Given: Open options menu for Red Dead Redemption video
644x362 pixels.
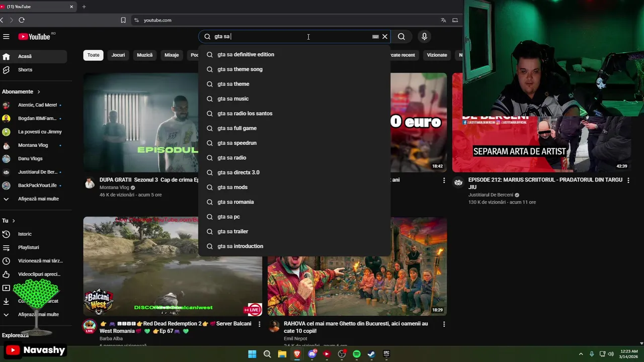Looking at the screenshot, I should click(x=260, y=324).
